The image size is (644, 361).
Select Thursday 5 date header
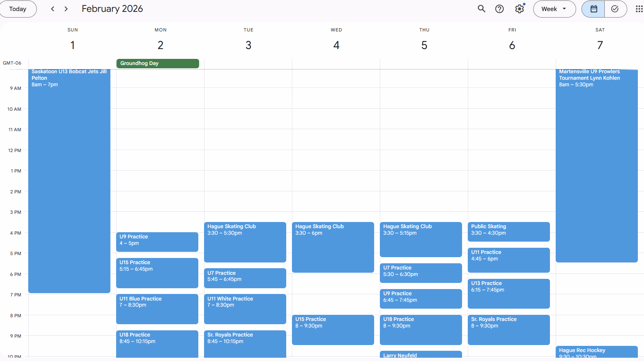click(x=424, y=45)
